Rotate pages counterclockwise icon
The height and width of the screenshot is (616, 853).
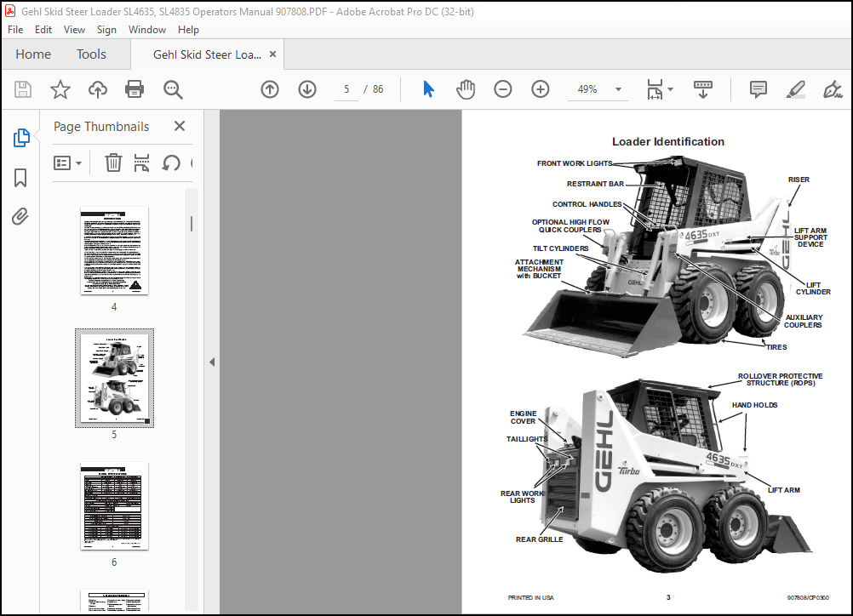click(x=171, y=163)
